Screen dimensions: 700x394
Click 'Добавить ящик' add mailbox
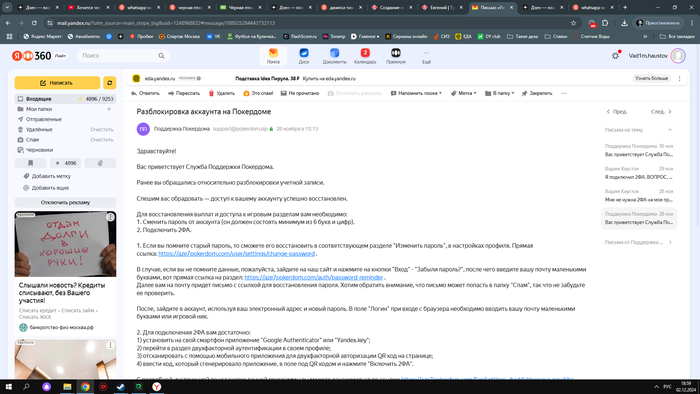coord(46,188)
